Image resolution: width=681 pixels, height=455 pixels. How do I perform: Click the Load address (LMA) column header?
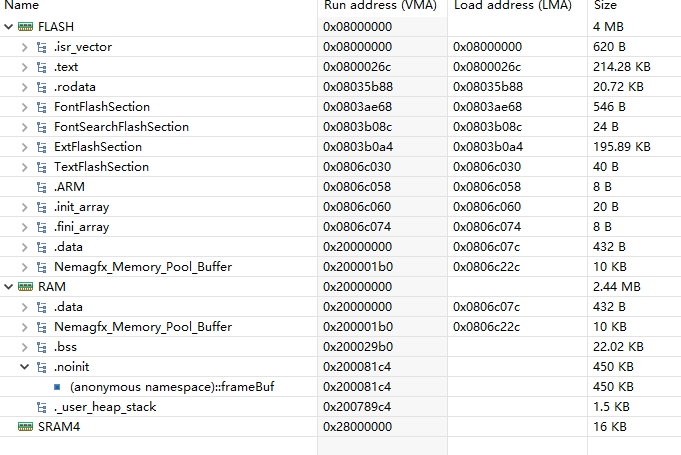click(512, 6)
